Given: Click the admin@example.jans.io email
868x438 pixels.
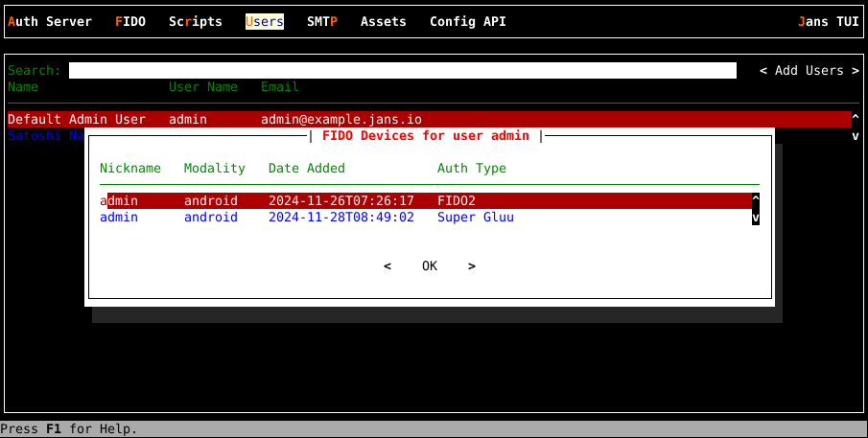Looking at the screenshot, I should [341, 120].
